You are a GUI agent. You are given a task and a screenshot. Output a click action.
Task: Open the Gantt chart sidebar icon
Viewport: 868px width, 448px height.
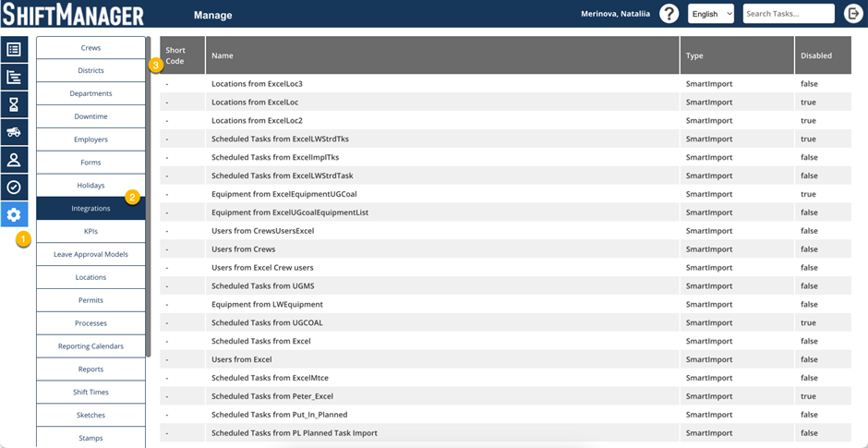pos(14,78)
